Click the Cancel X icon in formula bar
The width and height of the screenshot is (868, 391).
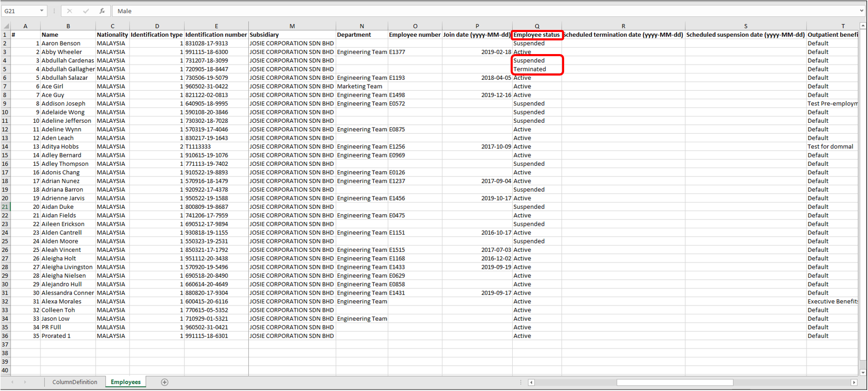(x=70, y=11)
